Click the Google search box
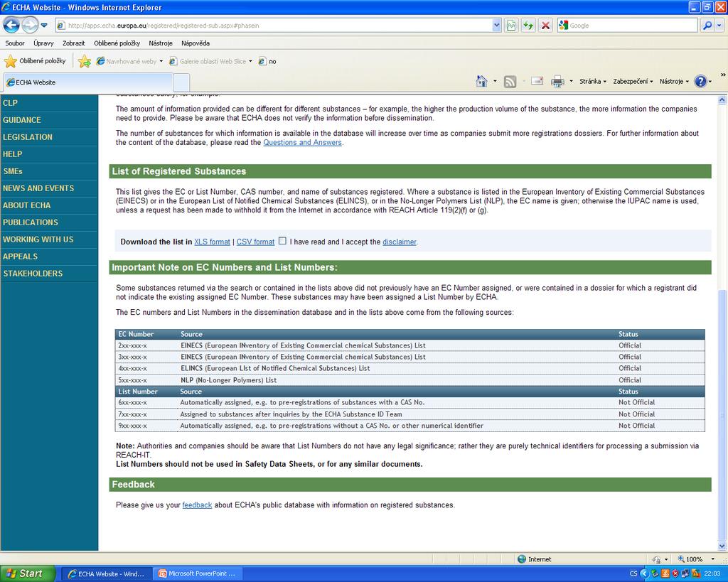 point(628,26)
